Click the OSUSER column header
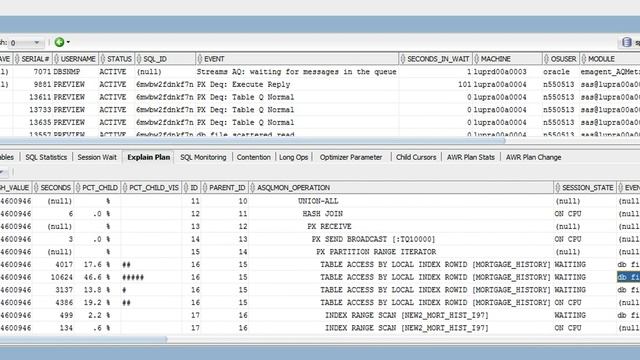 click(560, 59)
